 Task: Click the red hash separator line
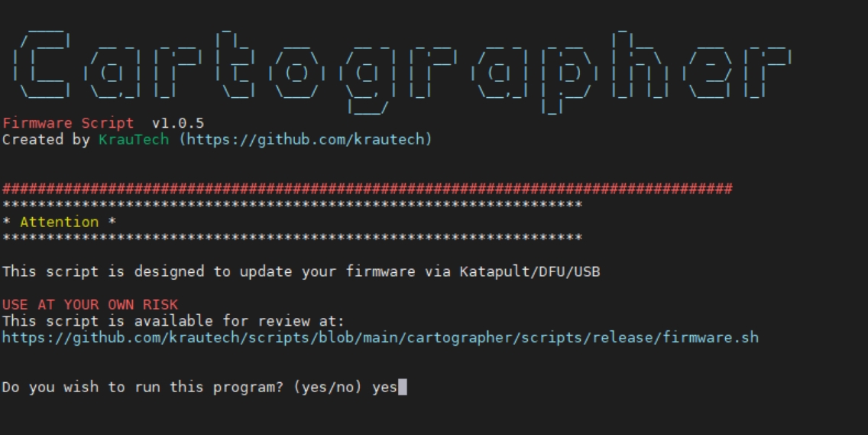[x=367, y=189]
